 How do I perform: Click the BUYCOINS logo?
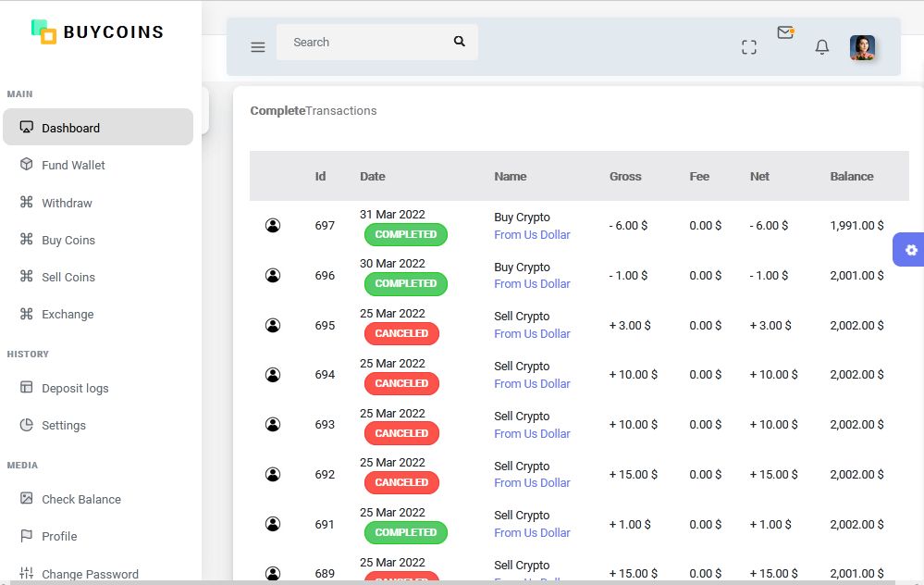point(97,32)
